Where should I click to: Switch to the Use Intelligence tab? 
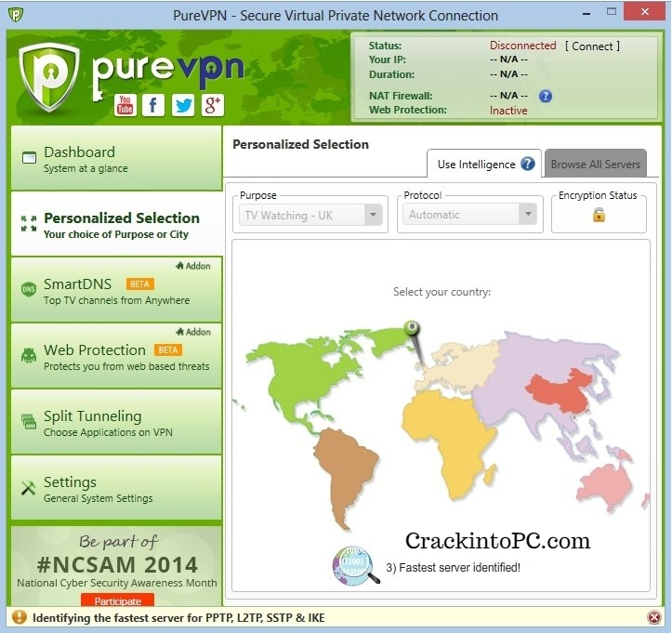pos(484,164)
